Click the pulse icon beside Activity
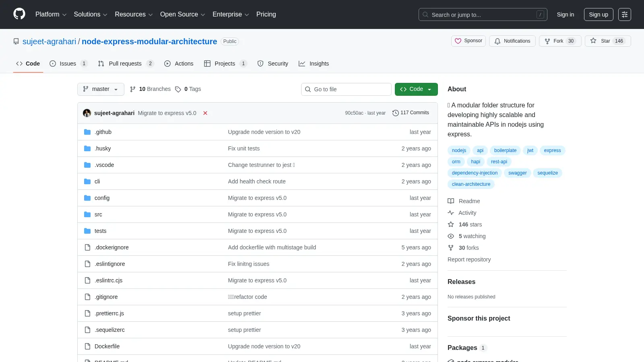This screenshot has width=644, height=362. (451, 213)
